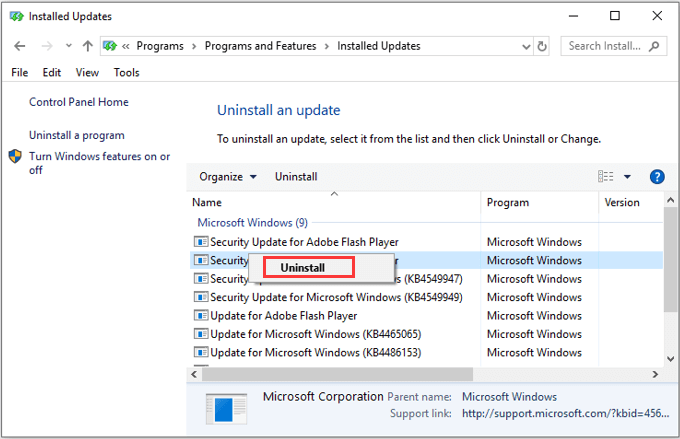Close the Installed Updates window

tap(657, 16)
